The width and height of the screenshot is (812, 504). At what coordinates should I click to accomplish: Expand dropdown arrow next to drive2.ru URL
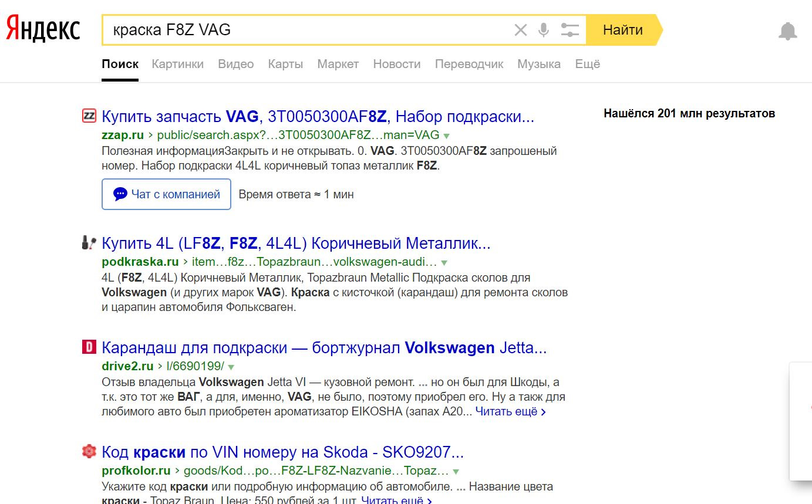coord(231,367)
